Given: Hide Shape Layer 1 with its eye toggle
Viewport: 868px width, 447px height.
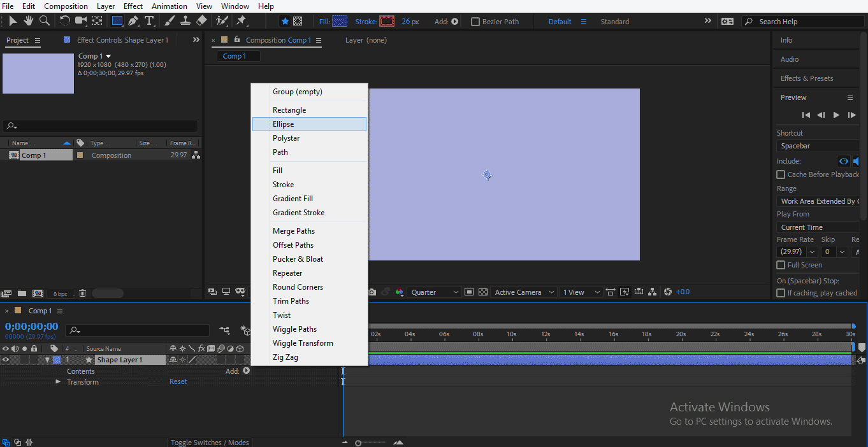Looking at the screenshot, I should pos(6,359).
